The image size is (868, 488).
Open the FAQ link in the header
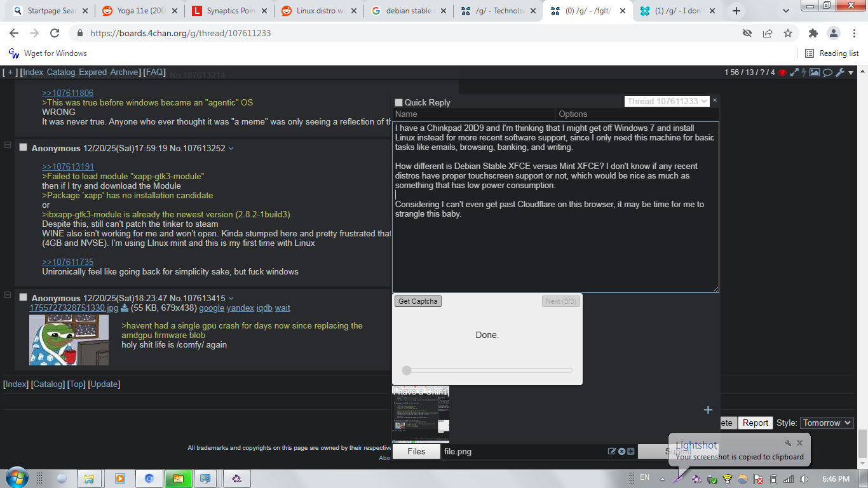(154, 72)
